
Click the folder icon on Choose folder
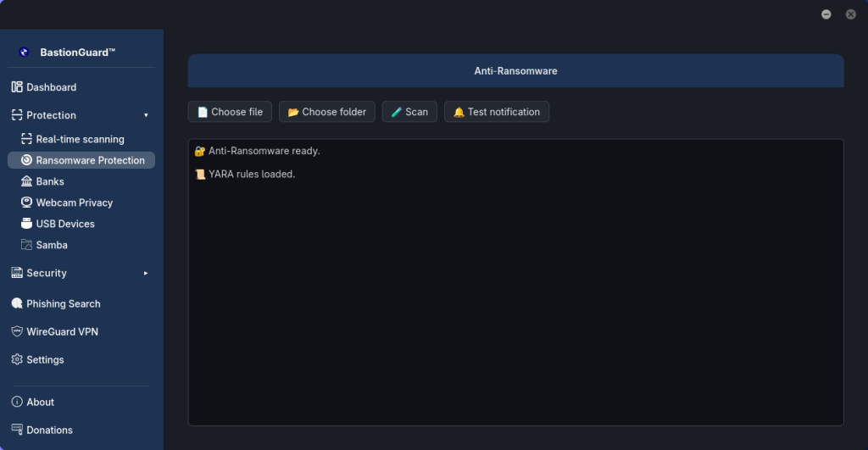coord(293,112)
